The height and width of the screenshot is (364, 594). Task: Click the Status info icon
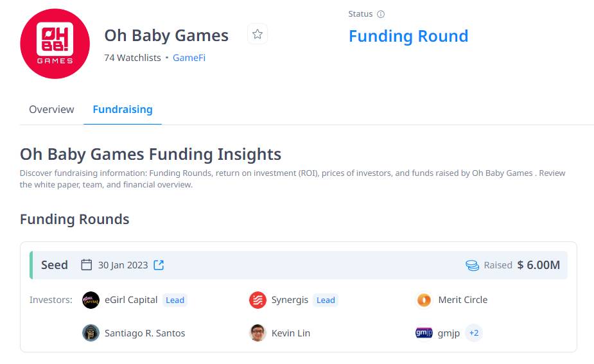tap(381, 14)
